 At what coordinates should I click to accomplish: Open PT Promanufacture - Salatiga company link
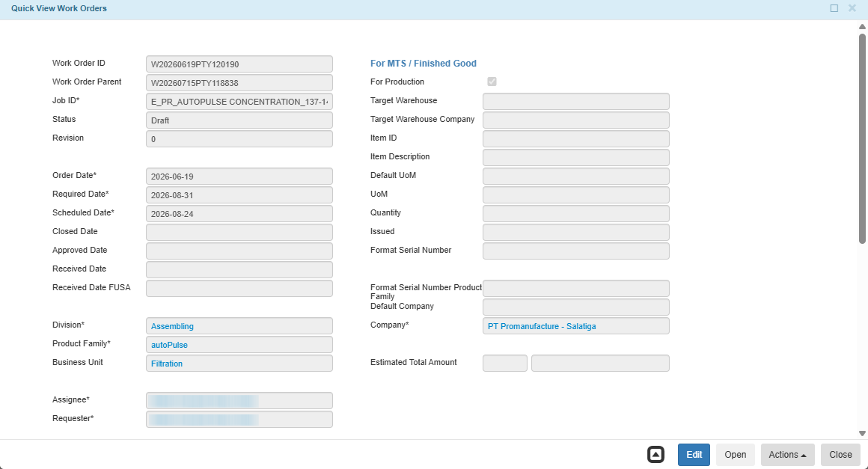542,326
